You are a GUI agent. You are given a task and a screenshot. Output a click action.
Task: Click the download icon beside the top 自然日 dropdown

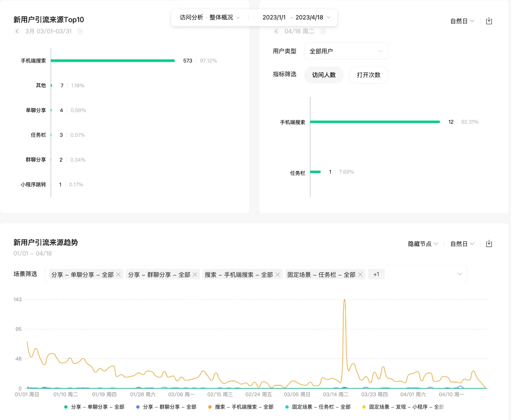coord(489,21)
